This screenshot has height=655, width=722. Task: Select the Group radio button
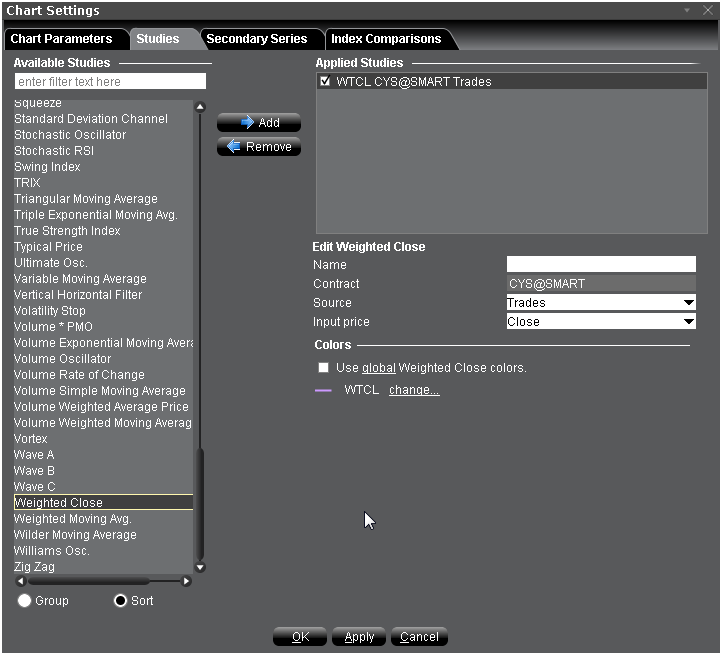25,601
